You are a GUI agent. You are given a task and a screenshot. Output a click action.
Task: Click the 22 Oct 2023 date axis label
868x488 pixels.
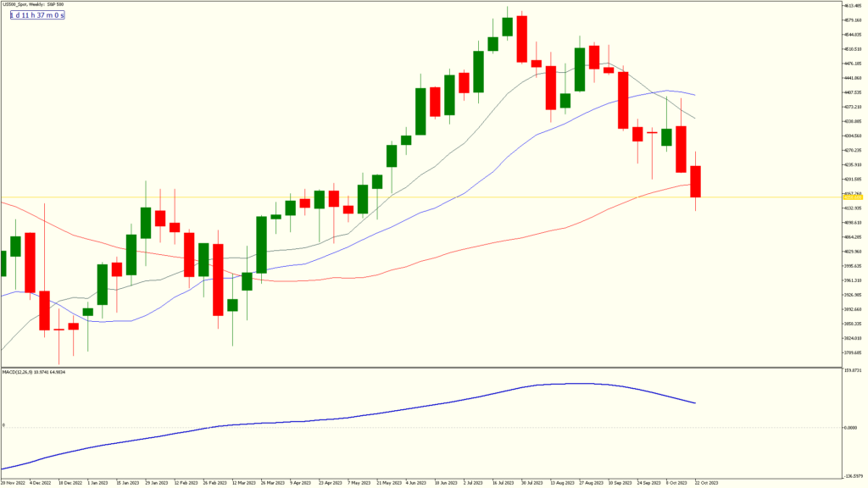point(705,480)
